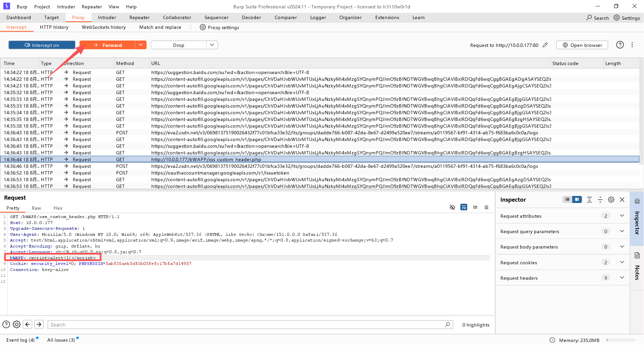Screen dimensions: 644x345
Task: Switch Inspector to side-by-side layout view
Action: [x=577, y=200]
